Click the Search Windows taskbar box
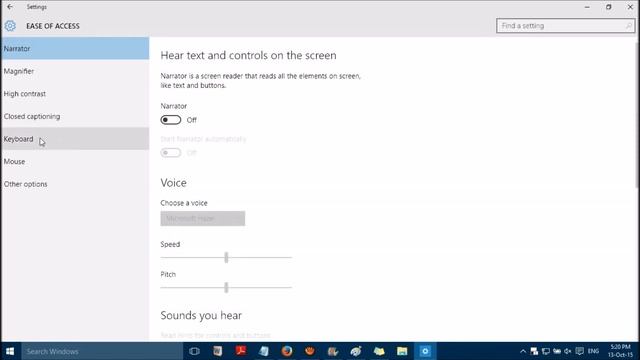 [102, 351]
